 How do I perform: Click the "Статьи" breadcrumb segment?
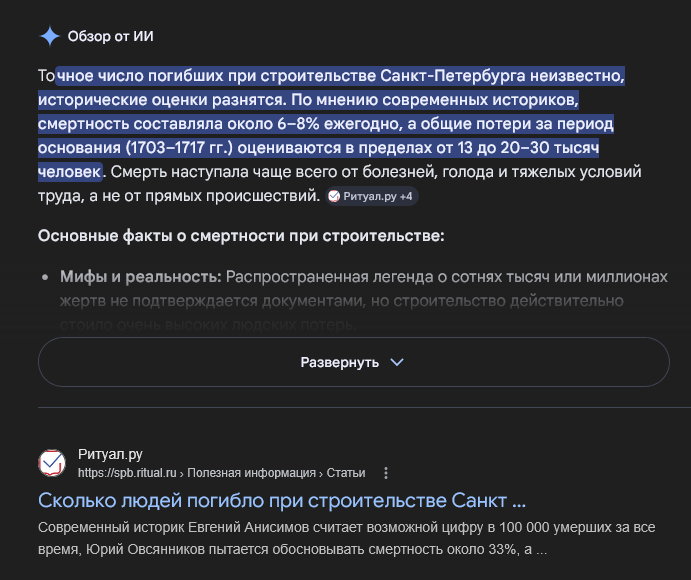pyautogui.click(x=344, y=473)
